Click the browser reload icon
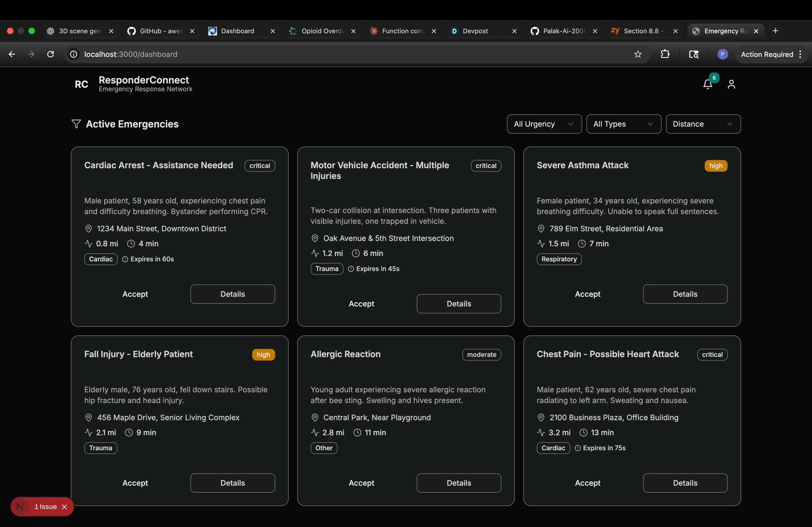The width and height of the screenshot is (812, 527). [x=50, y=54]
